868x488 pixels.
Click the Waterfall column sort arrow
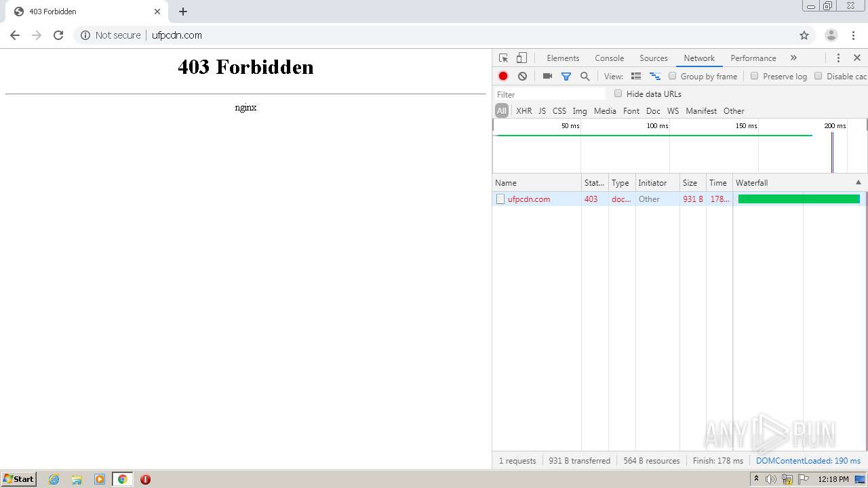click(859, 182)
